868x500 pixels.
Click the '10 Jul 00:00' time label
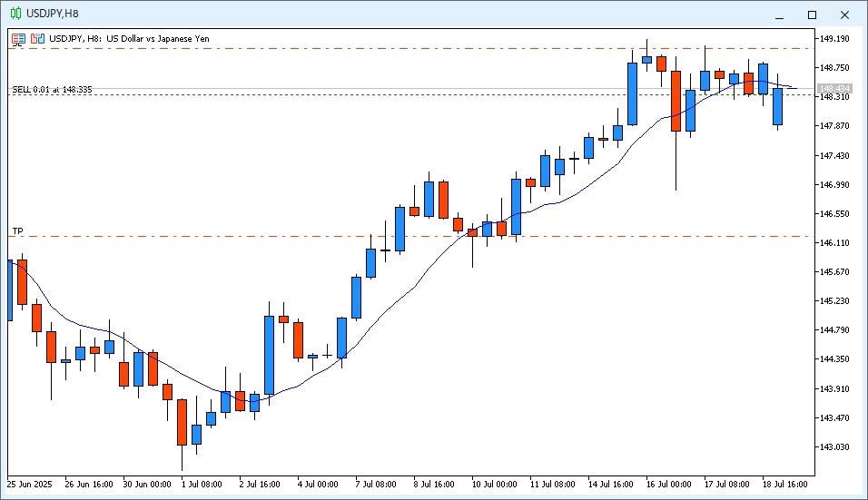[x=494, y=484]
